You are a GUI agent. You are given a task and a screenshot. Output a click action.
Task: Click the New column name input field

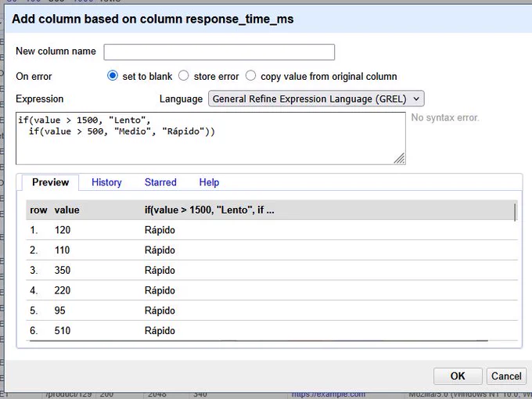click(219, 52)
